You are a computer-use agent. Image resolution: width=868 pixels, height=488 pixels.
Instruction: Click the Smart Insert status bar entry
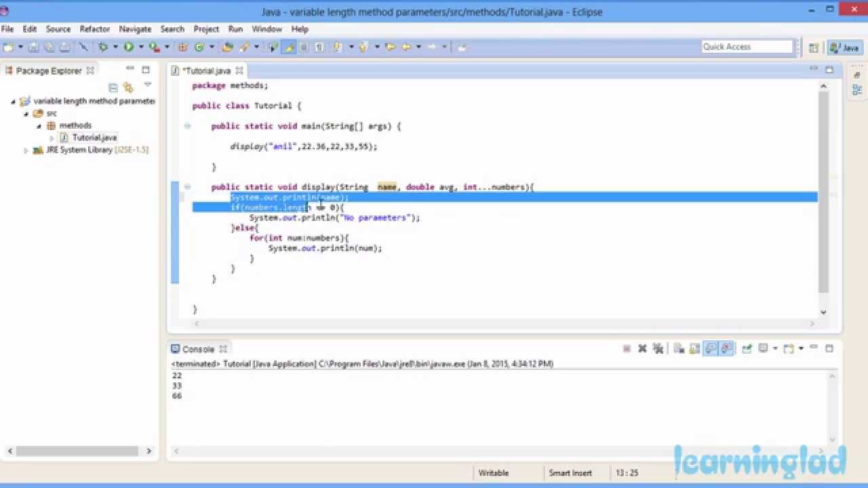click(570, 473)
